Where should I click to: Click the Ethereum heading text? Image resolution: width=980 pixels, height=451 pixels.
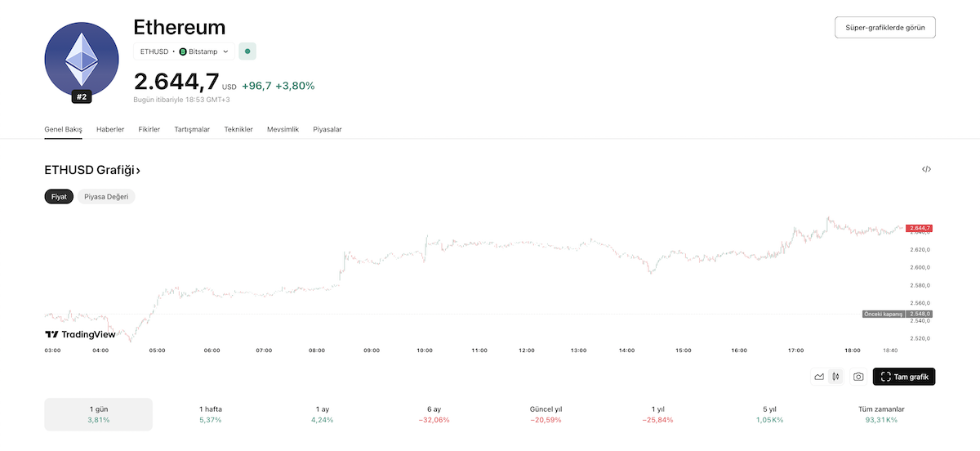click(180, 26)
